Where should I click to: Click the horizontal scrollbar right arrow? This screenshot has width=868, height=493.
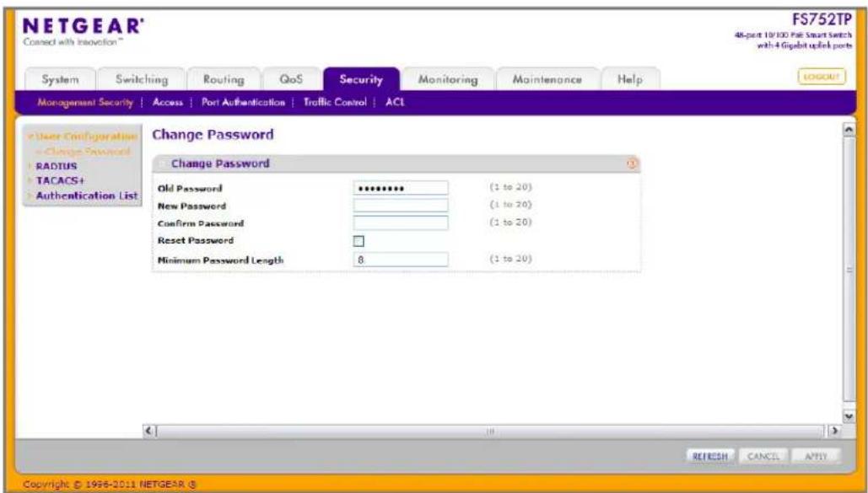pyautogui.click(x=833, y=431)
